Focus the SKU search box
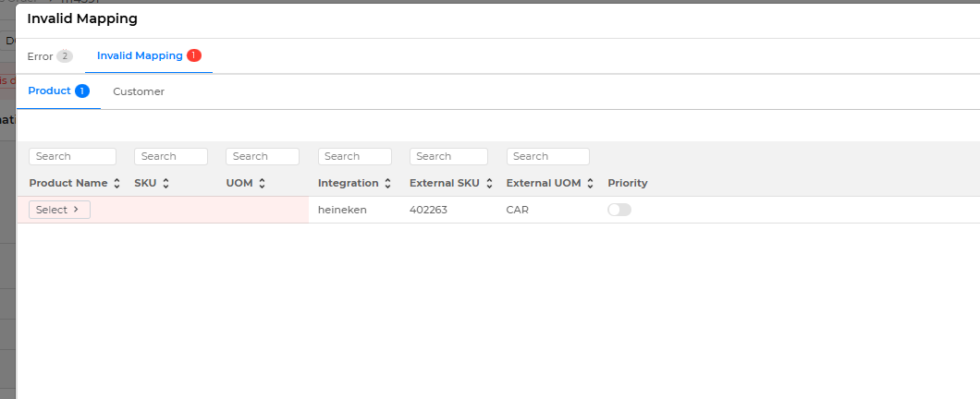Screen dimensions: 980x399 pyautogui.click(x=170, y=156)
